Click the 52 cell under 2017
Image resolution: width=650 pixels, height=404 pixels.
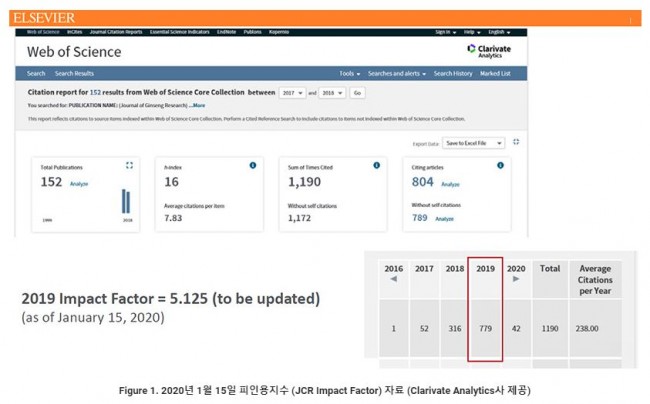[424, 329]
